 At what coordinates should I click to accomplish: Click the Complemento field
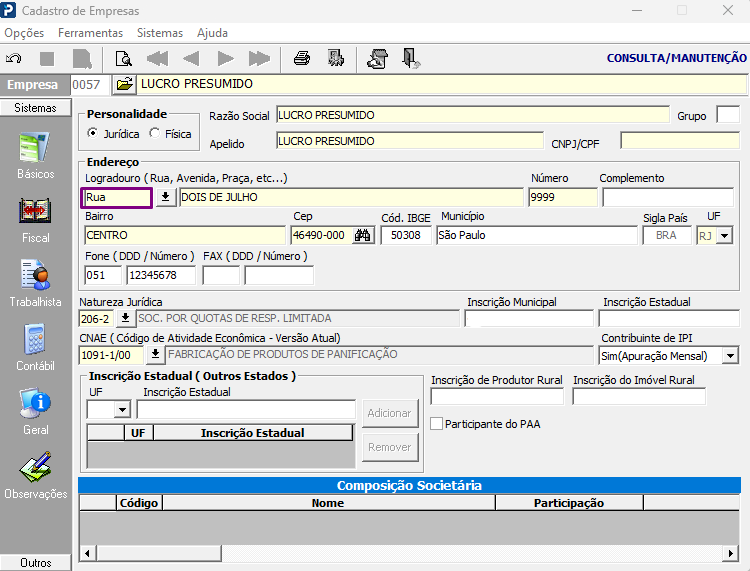point(668,197)
